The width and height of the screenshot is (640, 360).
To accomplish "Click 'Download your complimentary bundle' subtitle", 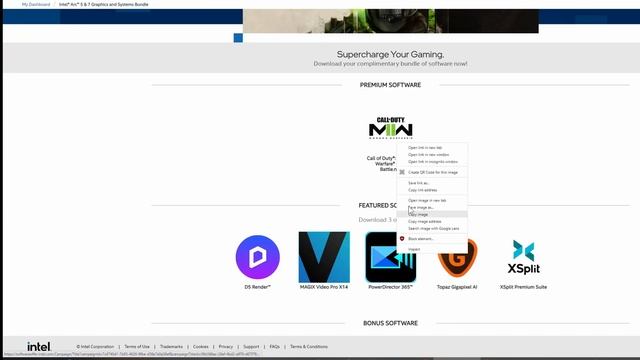I will click(x=391, y=64).
